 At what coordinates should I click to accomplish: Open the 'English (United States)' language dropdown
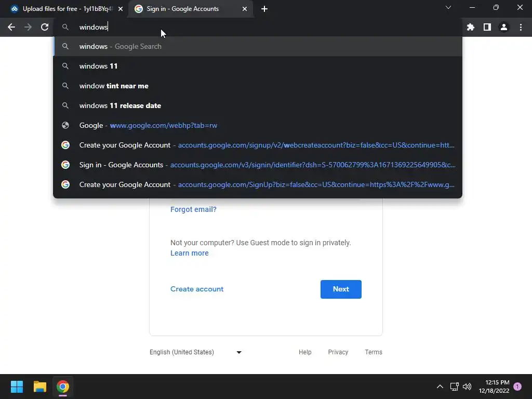[196, 352]
